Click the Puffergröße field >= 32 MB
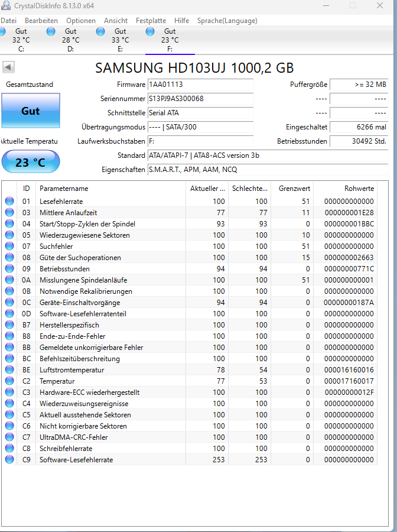397x532 pixels. point(359,85)
